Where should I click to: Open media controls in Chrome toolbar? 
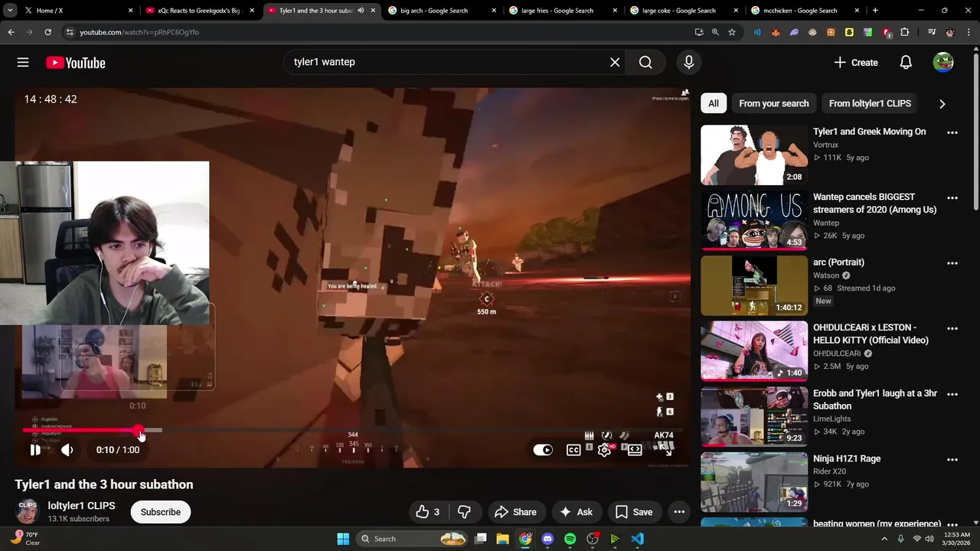coord(932,32)
